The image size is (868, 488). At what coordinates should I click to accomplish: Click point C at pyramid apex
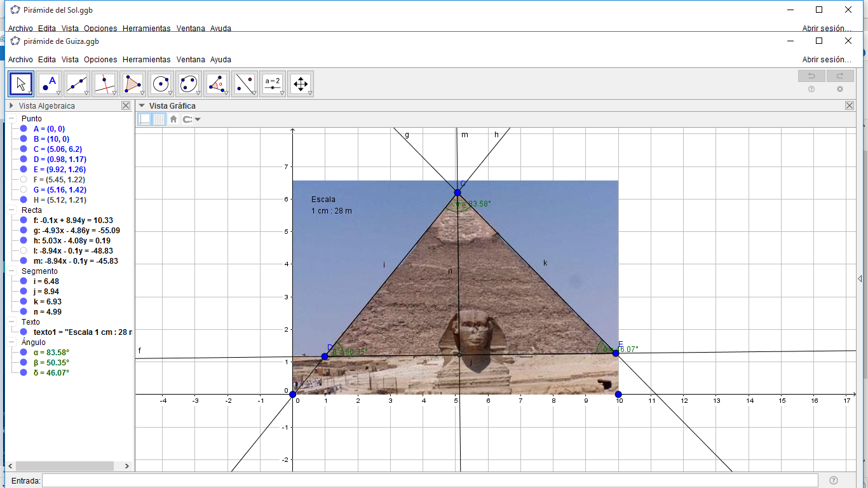[x=458, y=193]
